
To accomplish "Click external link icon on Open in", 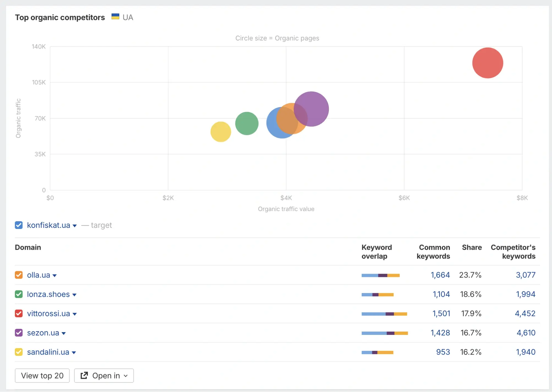I will click(84, 375).
